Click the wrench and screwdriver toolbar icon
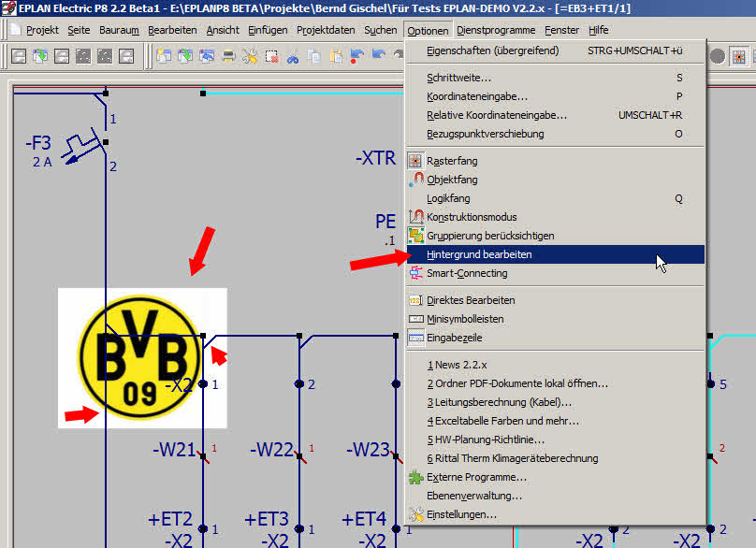 [250, 56]
